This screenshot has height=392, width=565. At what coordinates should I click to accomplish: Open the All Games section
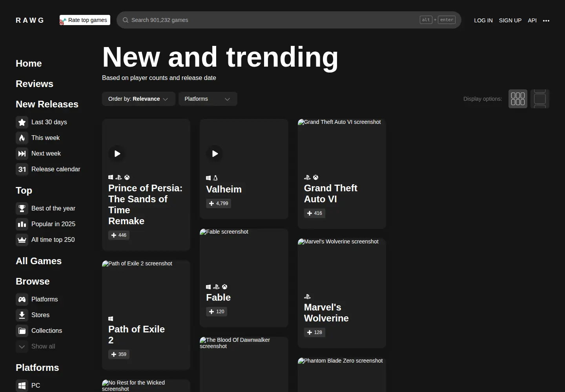pyautogui.click(x=38, y=261)
